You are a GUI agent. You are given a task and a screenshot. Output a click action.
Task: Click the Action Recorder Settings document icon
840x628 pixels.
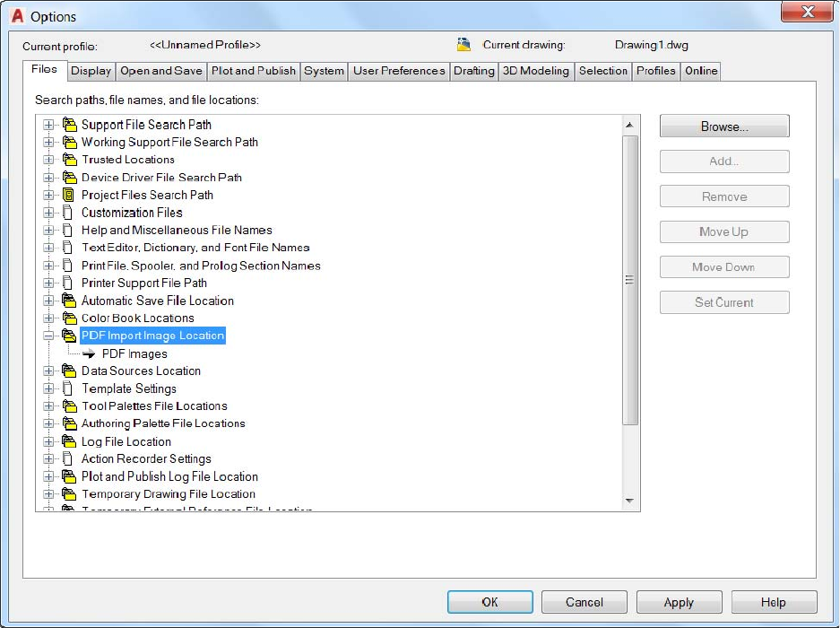point(67,458)
